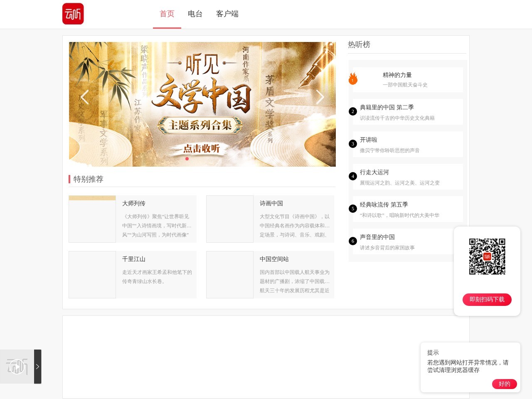
Task: Click the flame icon beside 精神的力量
Action: [352, 79]
